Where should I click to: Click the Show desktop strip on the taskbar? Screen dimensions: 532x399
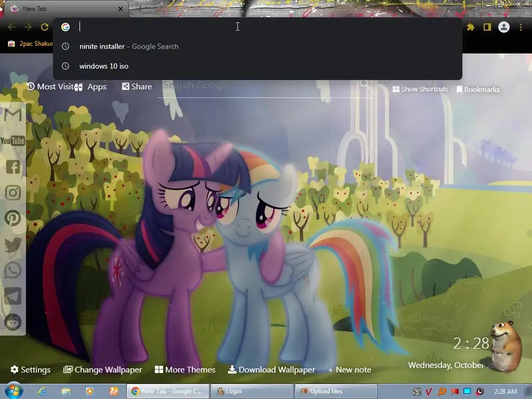coord(528,391)
